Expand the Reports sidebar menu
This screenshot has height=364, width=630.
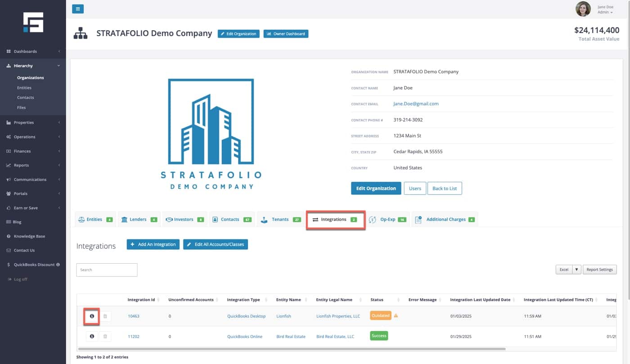(33, 165)
